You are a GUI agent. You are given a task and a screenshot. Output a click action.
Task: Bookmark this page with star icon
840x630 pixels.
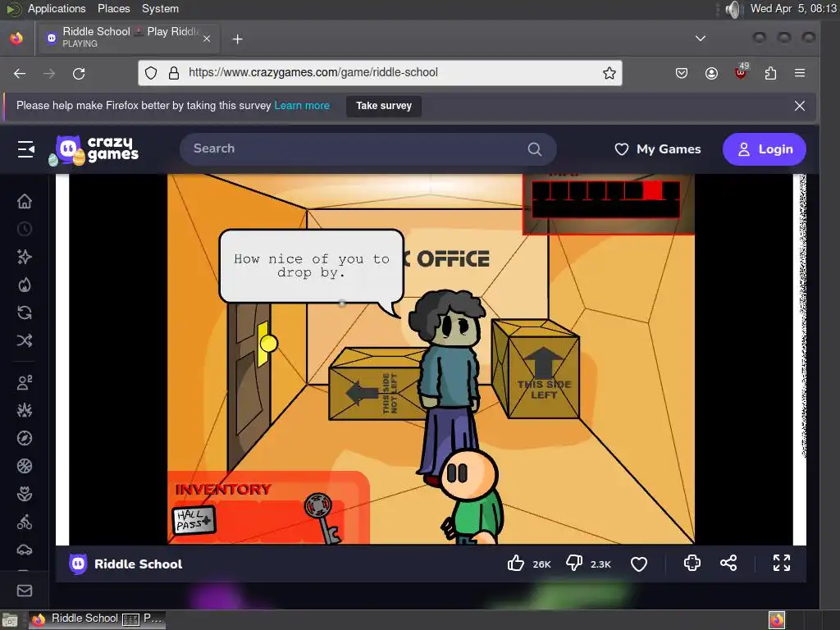click(609, 73)
